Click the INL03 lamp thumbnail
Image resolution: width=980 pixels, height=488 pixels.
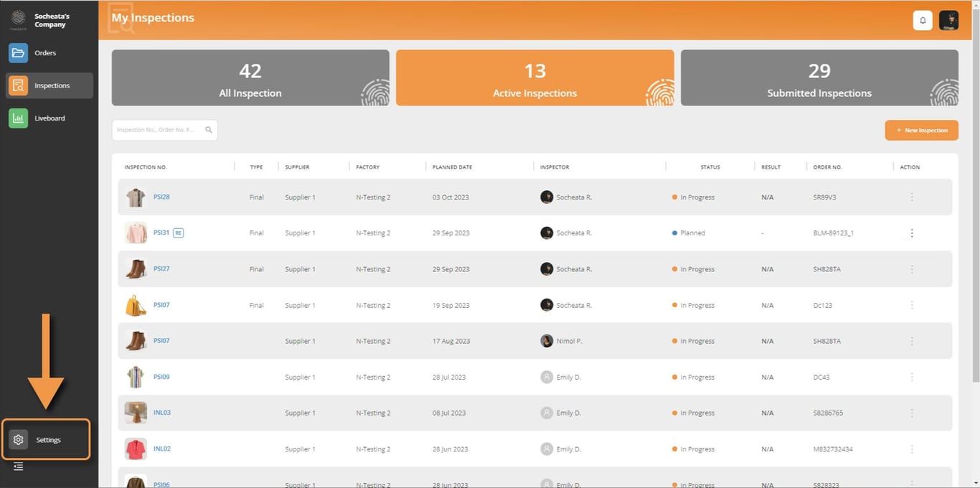(136, 413)
